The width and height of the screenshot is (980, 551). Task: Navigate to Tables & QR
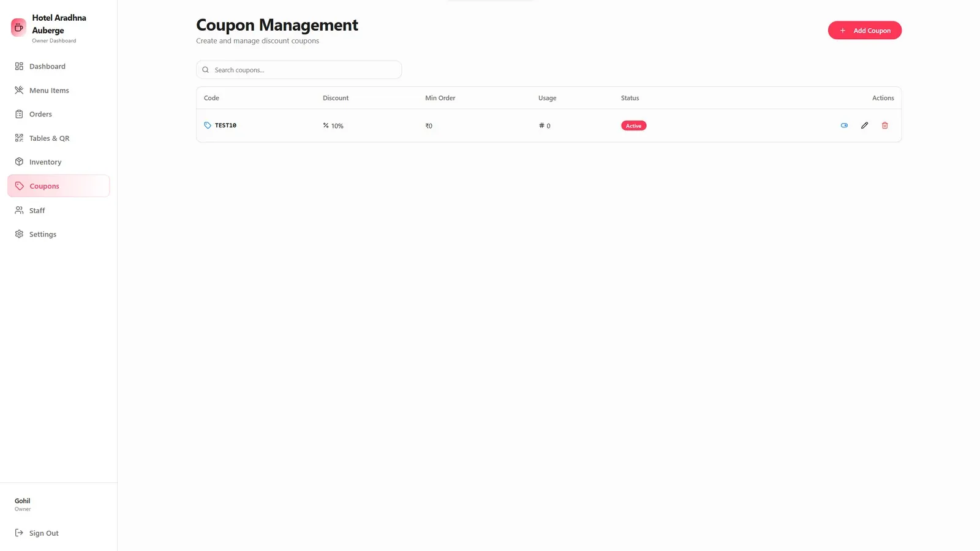click(58, 138)
